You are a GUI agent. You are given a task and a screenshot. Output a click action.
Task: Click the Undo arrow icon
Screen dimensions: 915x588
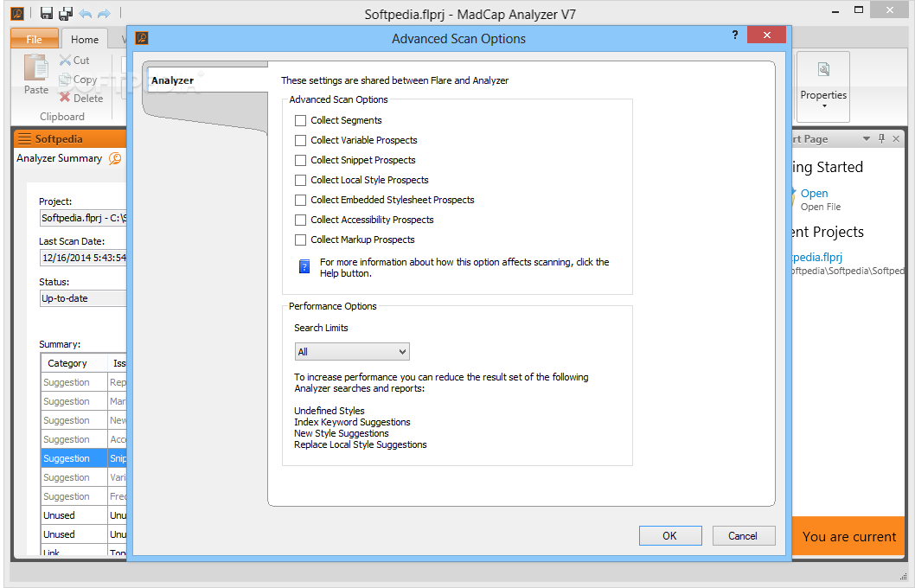click(x=86, y=14)
